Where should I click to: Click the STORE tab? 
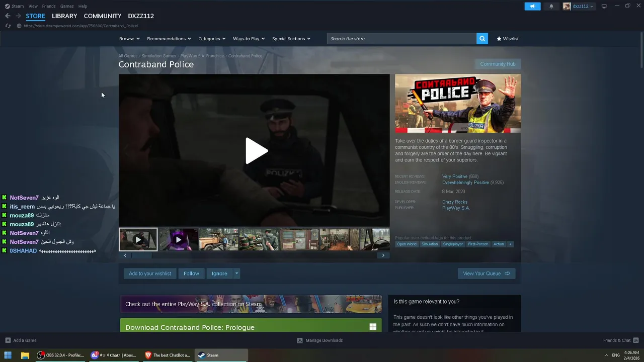(x=35, y=16)
